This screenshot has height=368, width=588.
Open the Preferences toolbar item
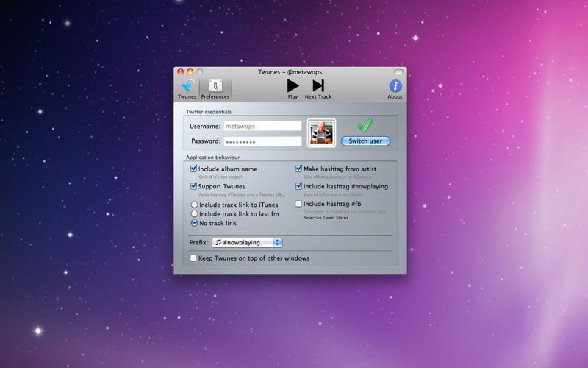(x=215, y=89)
